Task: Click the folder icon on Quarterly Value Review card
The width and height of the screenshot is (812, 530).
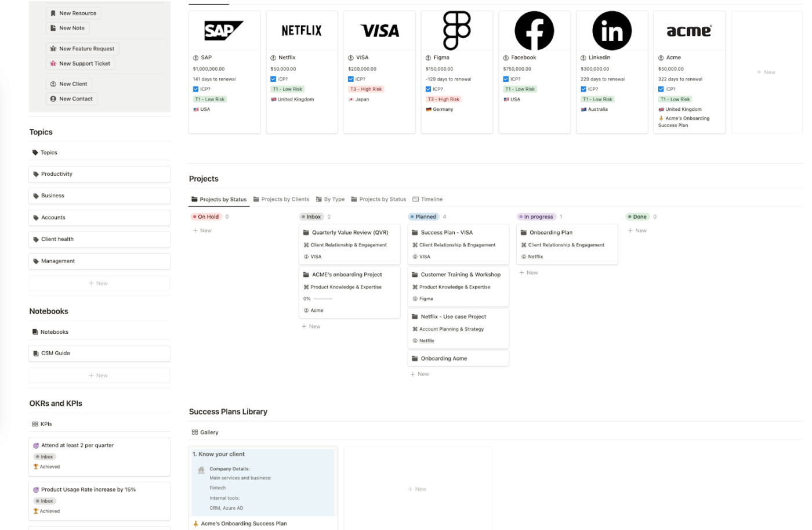Action: pos(306,232)
